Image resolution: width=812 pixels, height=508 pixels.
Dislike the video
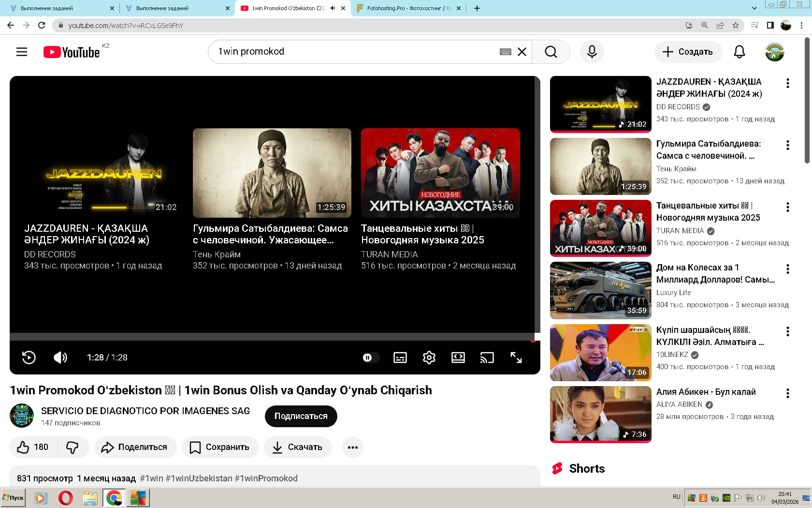72,447
